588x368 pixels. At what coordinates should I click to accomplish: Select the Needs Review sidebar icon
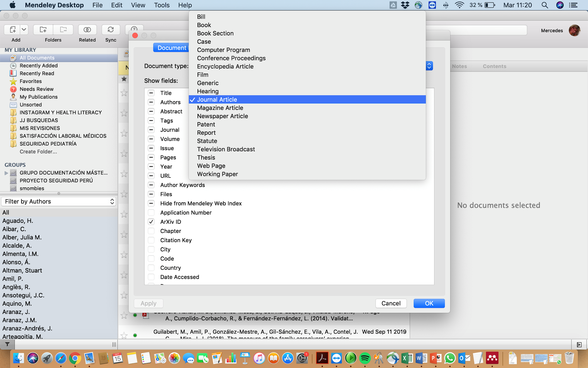(13, 89)
